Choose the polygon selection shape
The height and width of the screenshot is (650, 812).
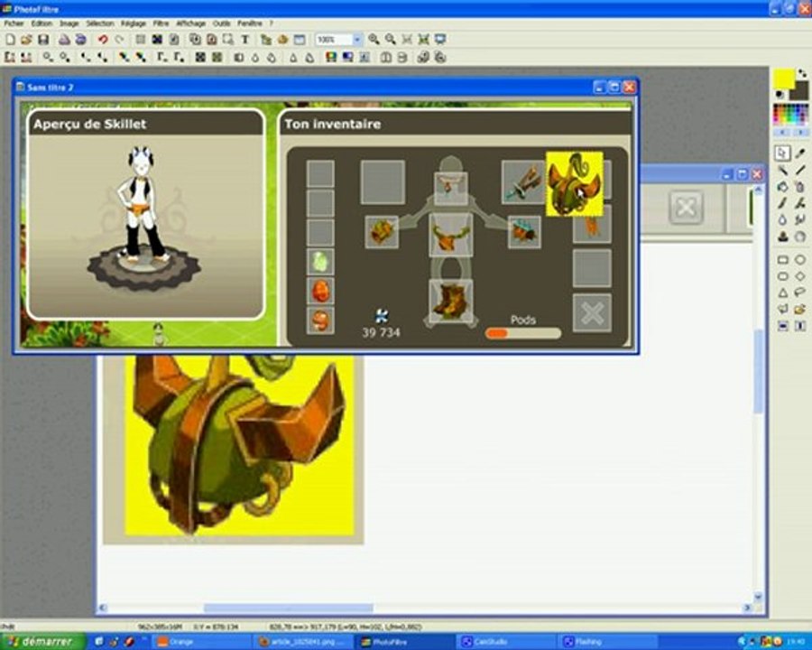pos(782,309)
